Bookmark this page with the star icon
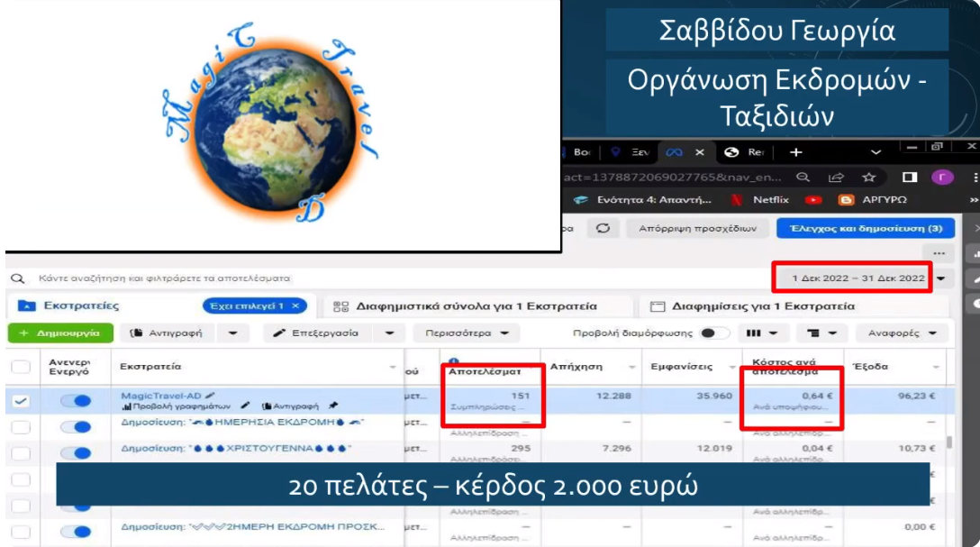 [x=869, y=178]
